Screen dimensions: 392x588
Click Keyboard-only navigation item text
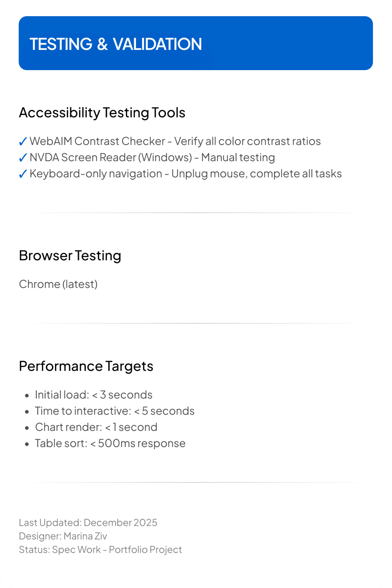coord(186,174)
